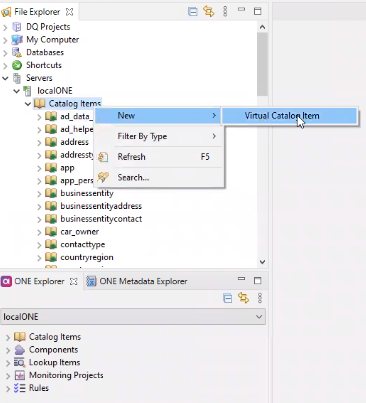Click the Servers icon
The height and width of the screenshot is (403, 366).
pos(17,78)
